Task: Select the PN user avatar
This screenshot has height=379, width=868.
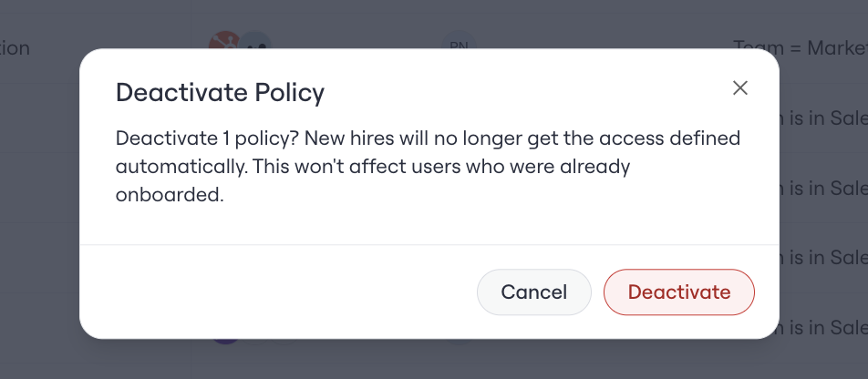Action: tap(459, 42)
